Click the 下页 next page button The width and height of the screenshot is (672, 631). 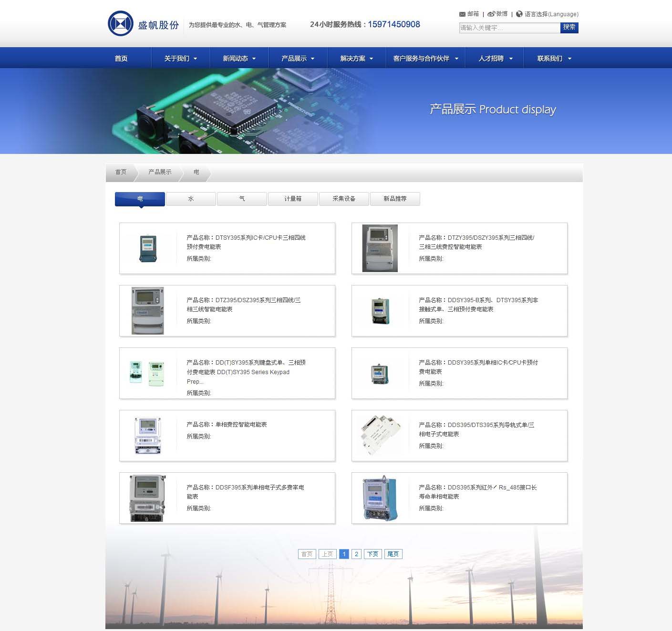click(x=372, y=554)
